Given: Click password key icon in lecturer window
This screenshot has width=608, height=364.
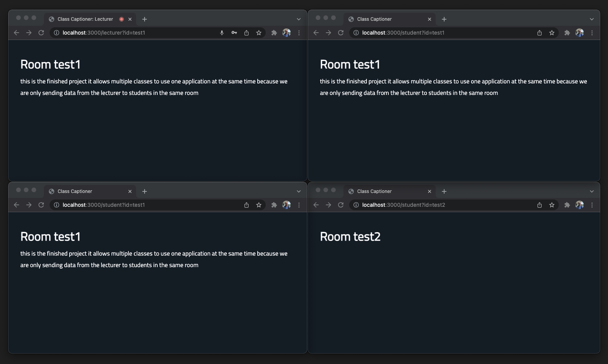Looking at the screenshot, I should pos(234,33).
